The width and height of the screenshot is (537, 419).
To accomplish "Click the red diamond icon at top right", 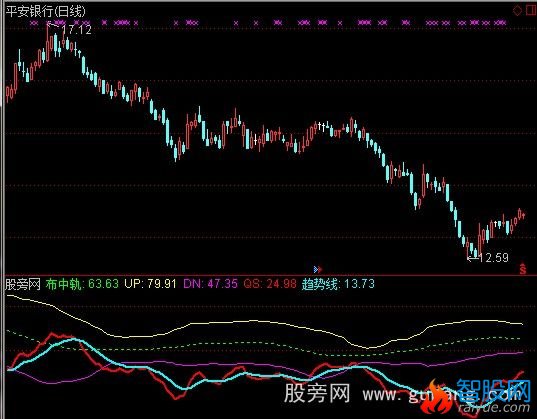I will (x=517, y=11).
